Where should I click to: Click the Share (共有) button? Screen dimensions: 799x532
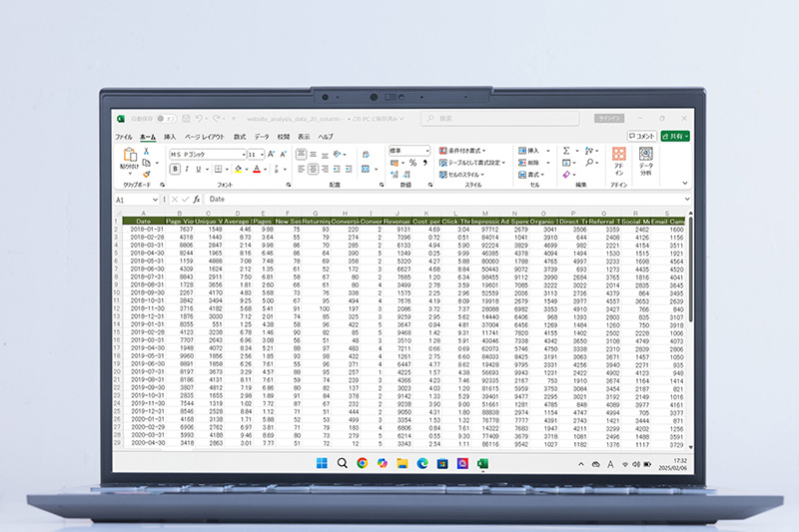click(675, 136)
